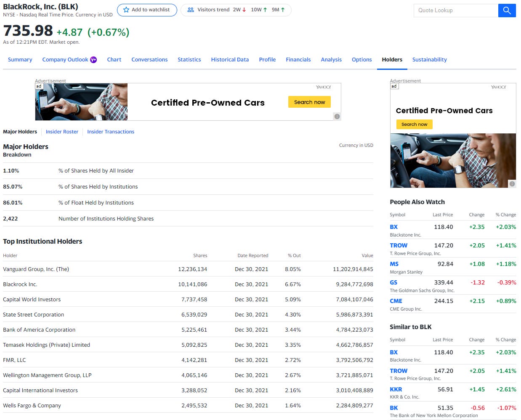Switch to the Chart tab
The height and width of the screenshot is (420, 521).
[114, 60]
